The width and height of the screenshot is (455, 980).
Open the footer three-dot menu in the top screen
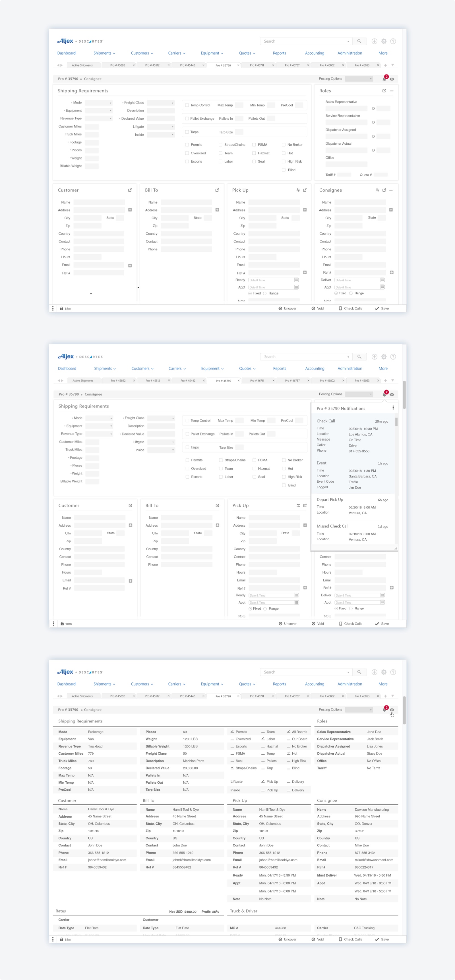tap(53, 309)
